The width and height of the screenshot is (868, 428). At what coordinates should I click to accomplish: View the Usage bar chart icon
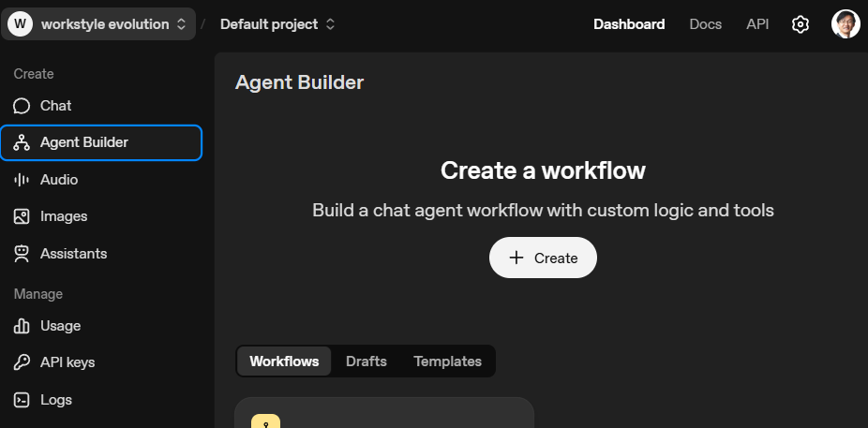pos(22,326)
